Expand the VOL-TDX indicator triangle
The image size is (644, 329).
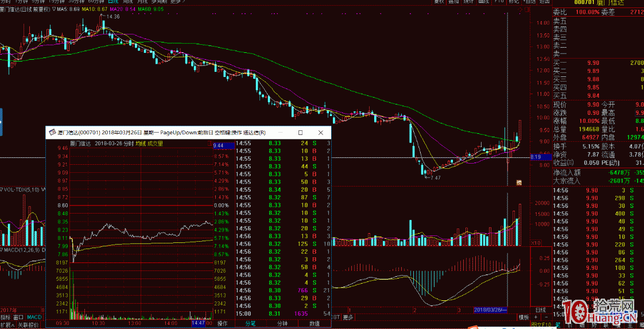pyautogui.click(x=2, y=189)
